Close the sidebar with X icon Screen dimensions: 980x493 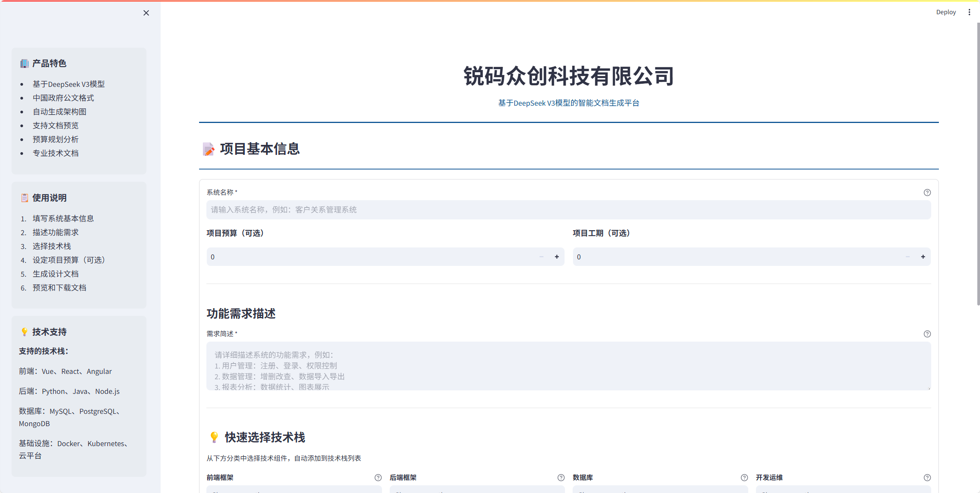coord(146,13)
